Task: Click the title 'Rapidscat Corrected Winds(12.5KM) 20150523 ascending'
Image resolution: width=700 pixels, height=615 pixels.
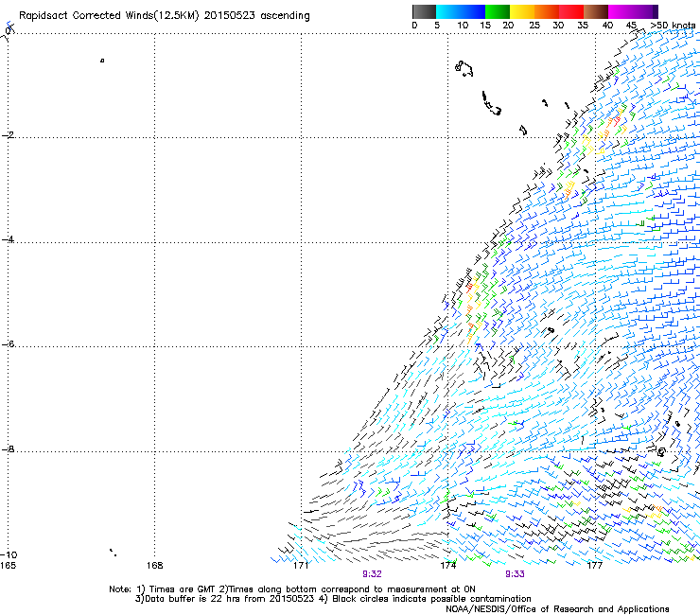Action: click(x=165, y=15)
